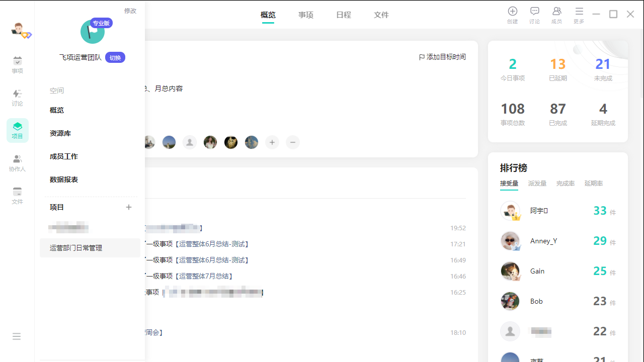
Task: Switch to the 派发量 ranking tab
Action: (537, 184)
